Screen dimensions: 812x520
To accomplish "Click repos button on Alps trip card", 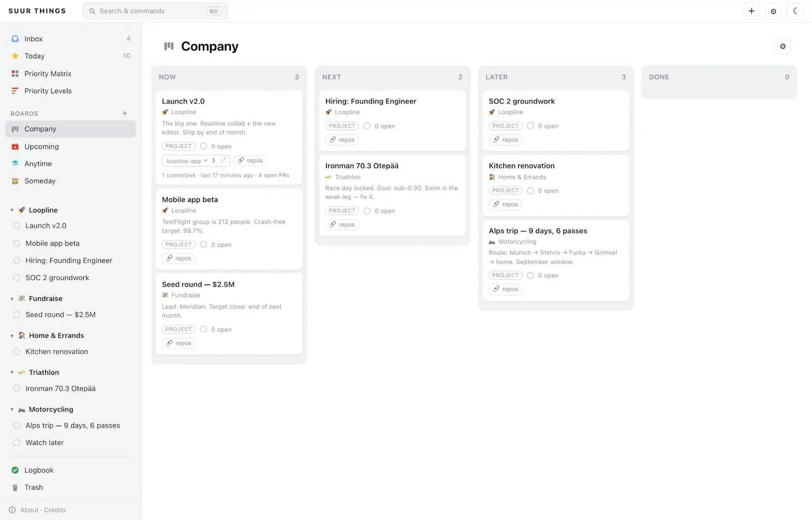I will [x=505, y=289].
